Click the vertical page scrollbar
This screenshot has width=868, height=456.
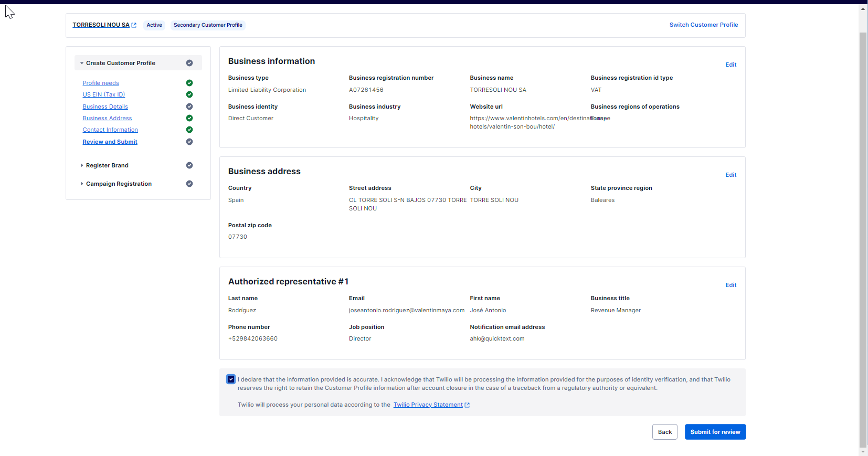point(863,236)
